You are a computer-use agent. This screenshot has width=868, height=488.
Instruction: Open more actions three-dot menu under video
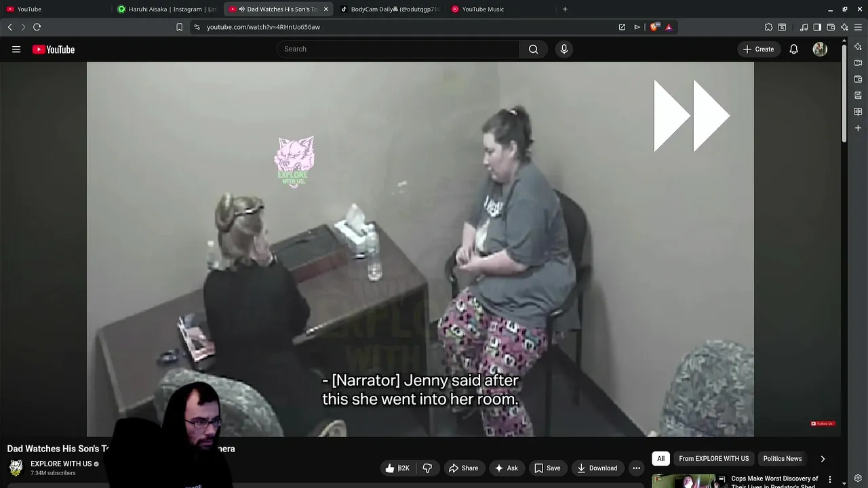[636, 468]
